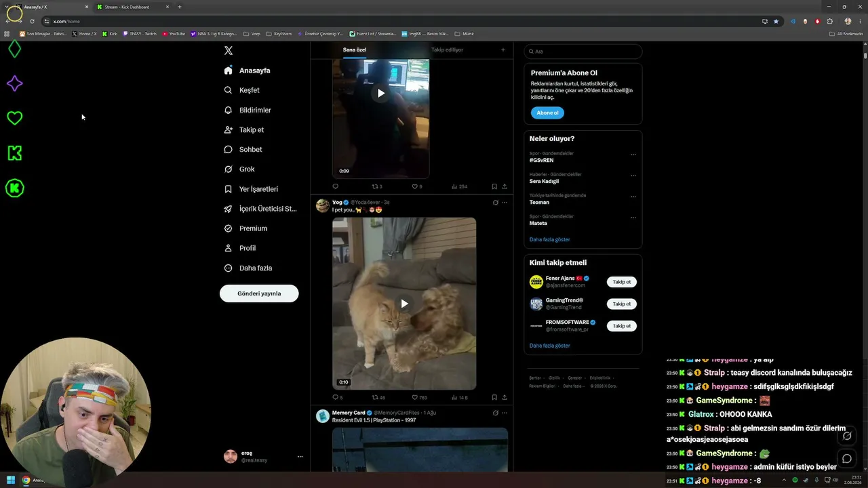
Task: Open the floating messages chat icon
Action: coord(847,459)
